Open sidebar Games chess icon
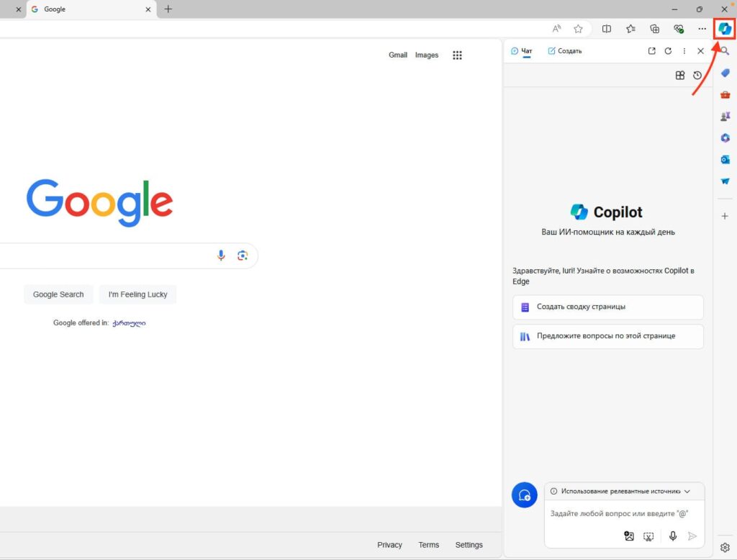Viewport: 737px width, 560px height. pos(725,116)
